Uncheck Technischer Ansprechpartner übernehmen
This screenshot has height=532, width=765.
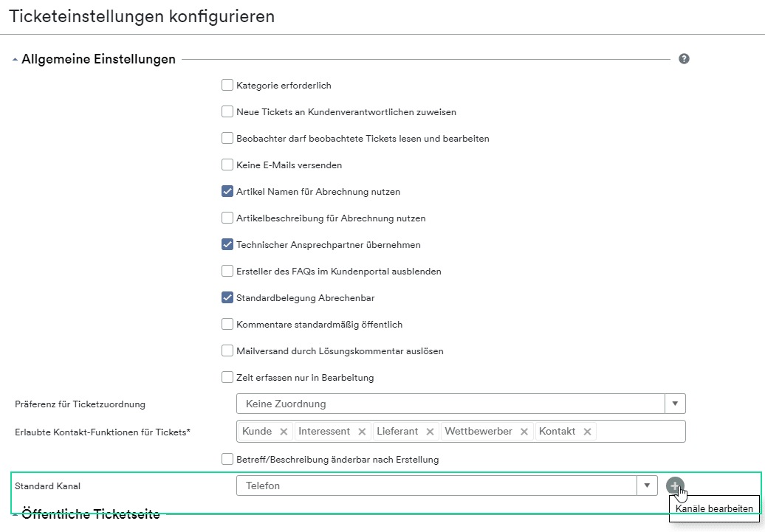[227, 245]
